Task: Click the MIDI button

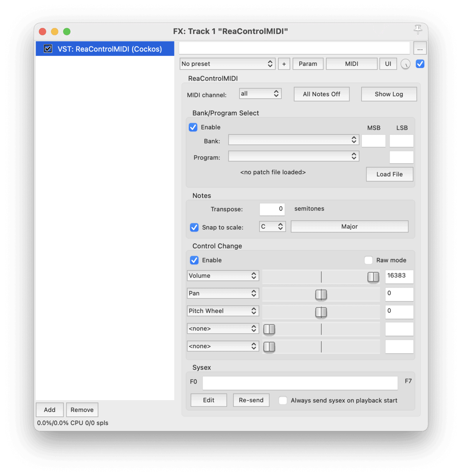Action: (352, 64)
